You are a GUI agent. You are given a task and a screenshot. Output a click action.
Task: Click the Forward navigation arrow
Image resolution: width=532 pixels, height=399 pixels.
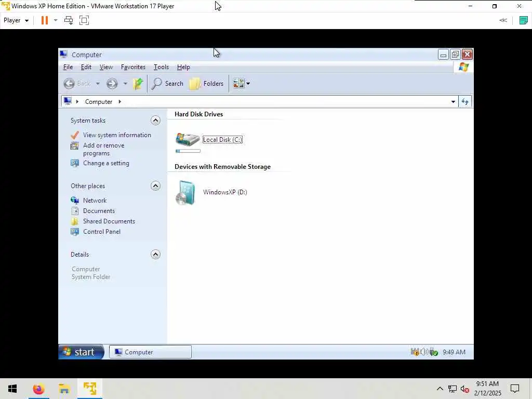pos(112,84)
